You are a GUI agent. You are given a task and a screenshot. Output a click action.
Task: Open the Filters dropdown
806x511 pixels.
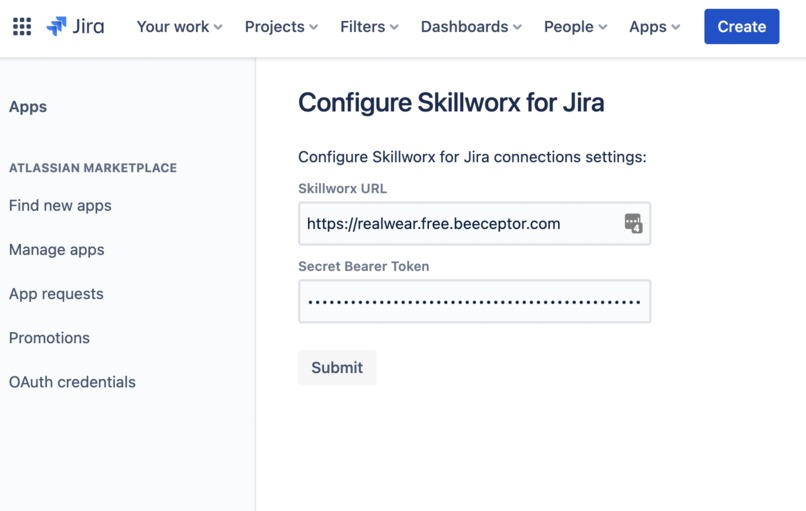click(x=369, y=27)
